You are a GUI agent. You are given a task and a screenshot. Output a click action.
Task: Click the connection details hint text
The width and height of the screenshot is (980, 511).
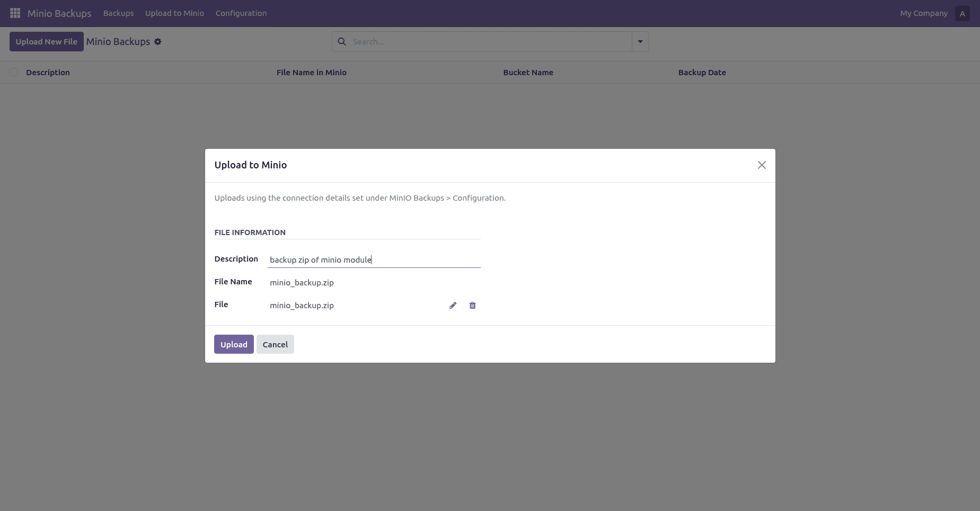[x=360, y=198]
